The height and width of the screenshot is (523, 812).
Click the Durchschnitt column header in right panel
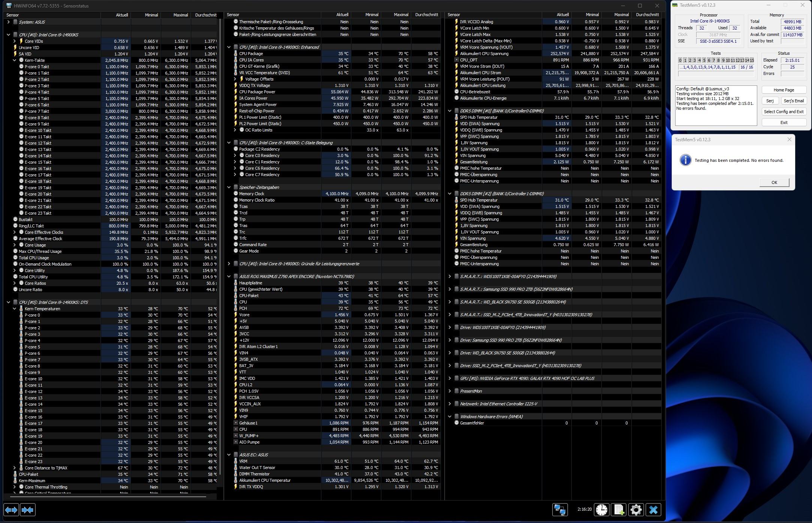click(647, 15)
